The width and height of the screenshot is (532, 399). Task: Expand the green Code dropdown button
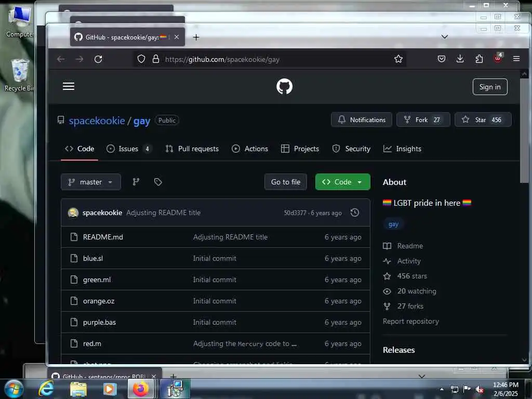343,182
